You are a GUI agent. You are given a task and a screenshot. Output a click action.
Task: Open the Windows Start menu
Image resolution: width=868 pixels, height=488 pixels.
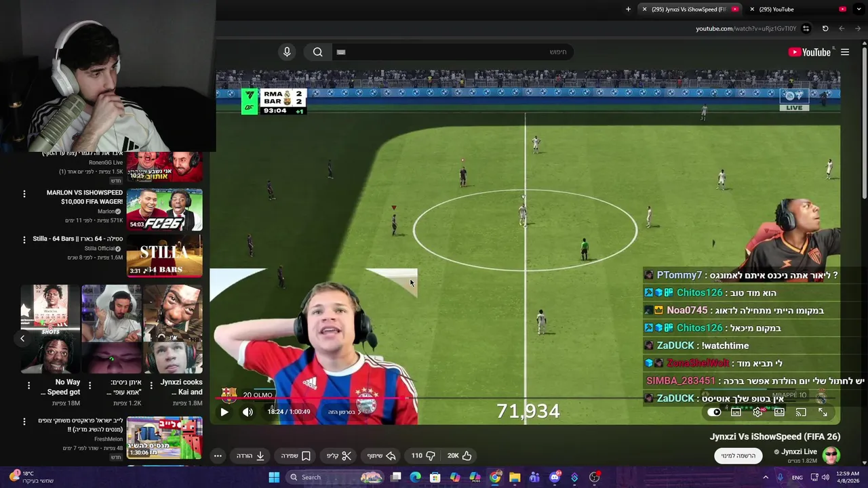pos(274,477)
